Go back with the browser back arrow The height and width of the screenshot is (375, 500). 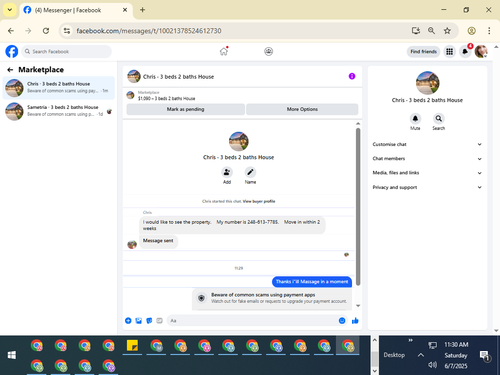pyautogui.click(x=11, y=31)
